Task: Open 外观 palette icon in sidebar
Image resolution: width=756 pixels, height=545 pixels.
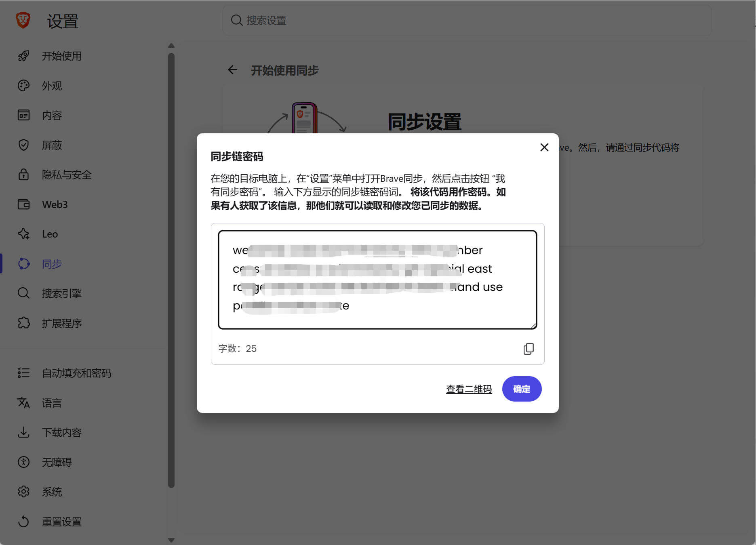Action: pyautogui.click(x=23, y=86)
